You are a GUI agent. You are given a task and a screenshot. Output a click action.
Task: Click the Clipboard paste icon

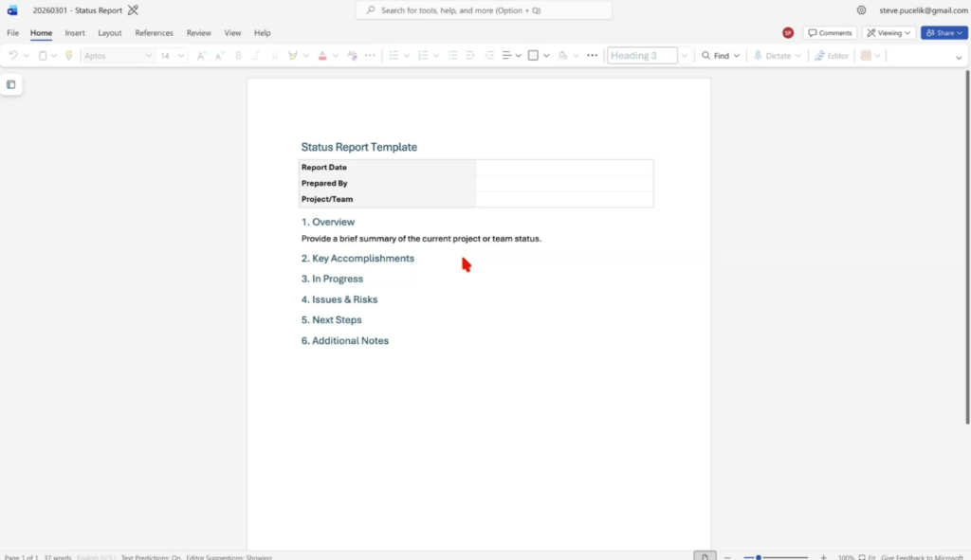(43, 56)
